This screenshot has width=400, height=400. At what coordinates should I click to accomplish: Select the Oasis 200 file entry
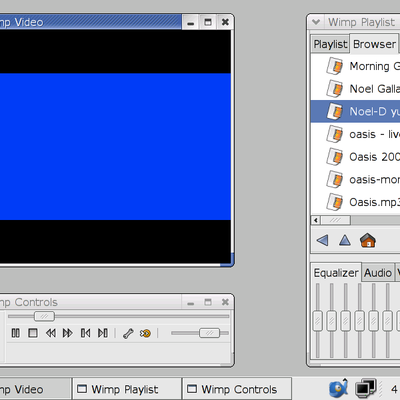pyautogui.click(x=355, y=157)
